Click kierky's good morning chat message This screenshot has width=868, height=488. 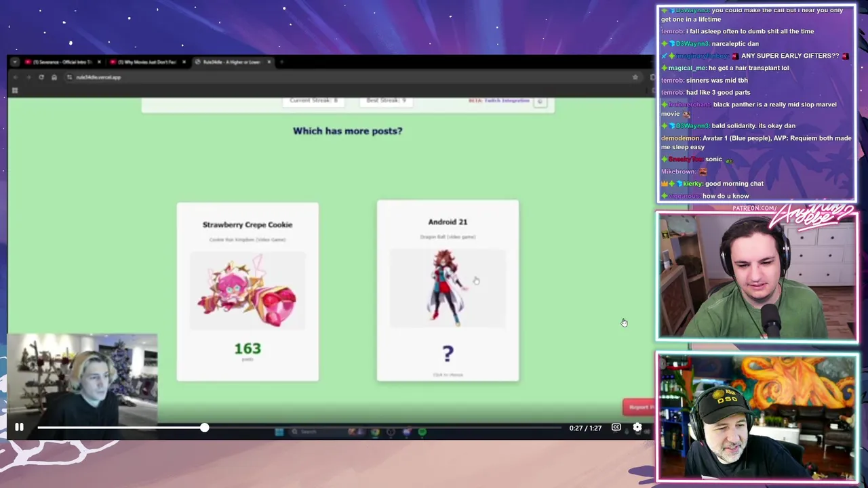712,184
